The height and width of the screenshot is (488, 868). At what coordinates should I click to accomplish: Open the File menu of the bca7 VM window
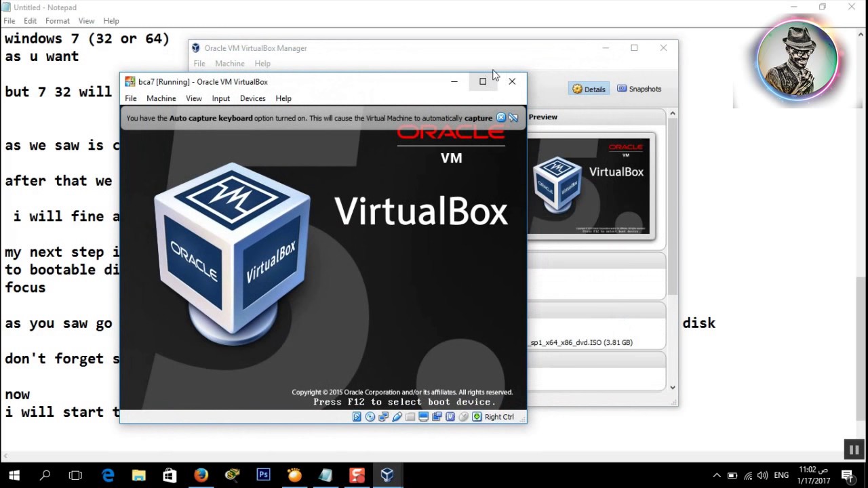click(x=131, y=98)
